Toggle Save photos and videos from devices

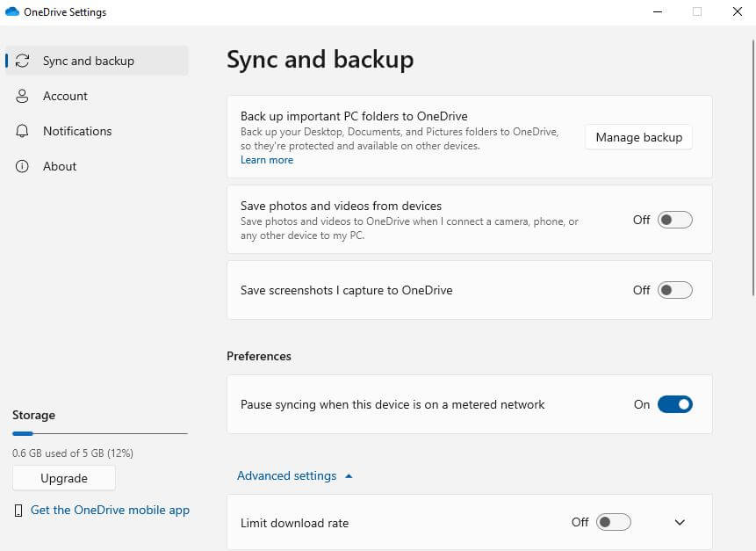pyautogui.click(x=675, y=220)
